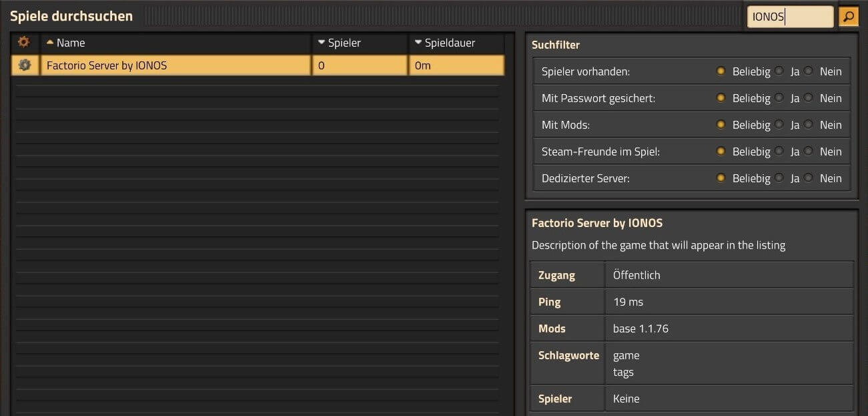The width and height of the screenshot is (868, 416).
Task: Click the Öffentlich access value
Action: pyautogui.click(x=636, y=275)
